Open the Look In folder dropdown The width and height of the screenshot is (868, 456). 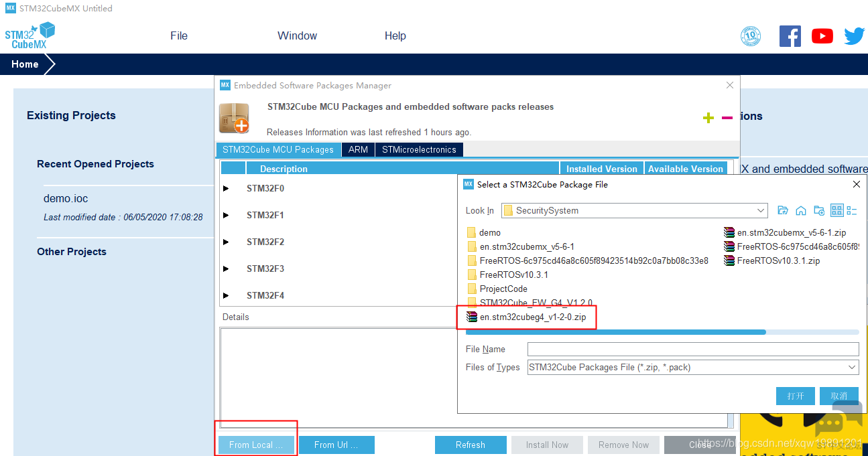(x=761, y=210)
